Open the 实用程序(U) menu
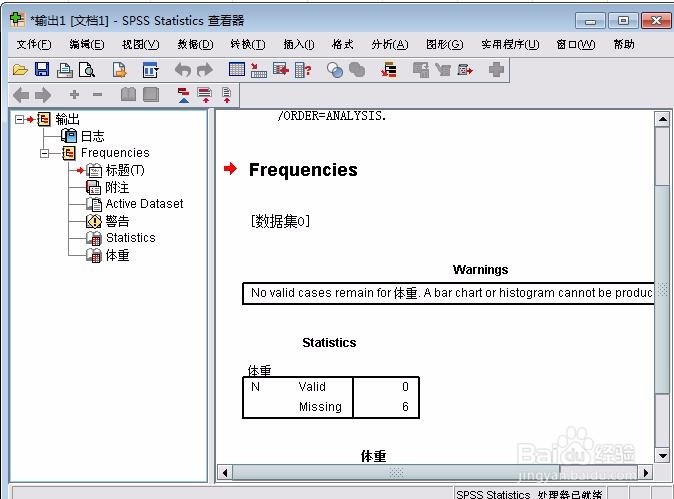 point(510,44)
